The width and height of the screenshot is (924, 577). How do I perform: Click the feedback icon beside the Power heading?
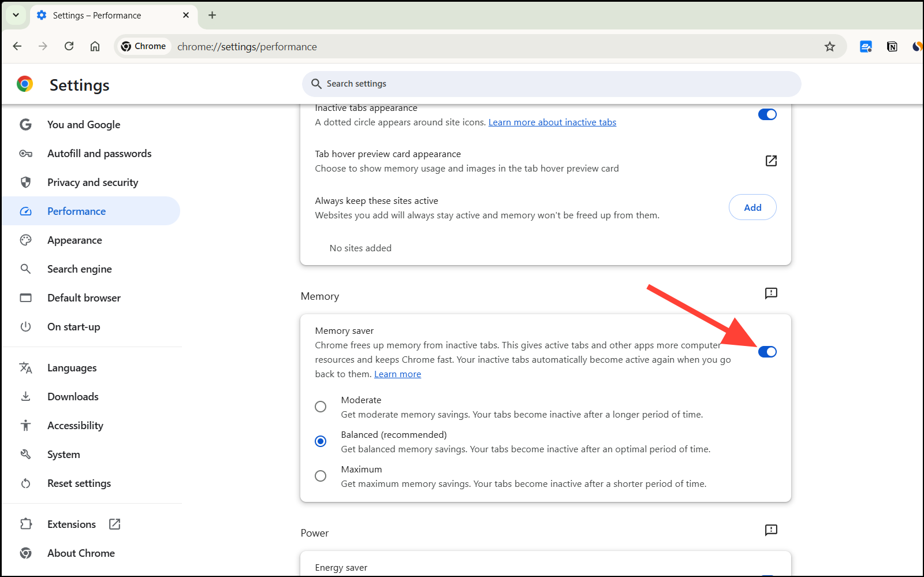click(771, 530)
